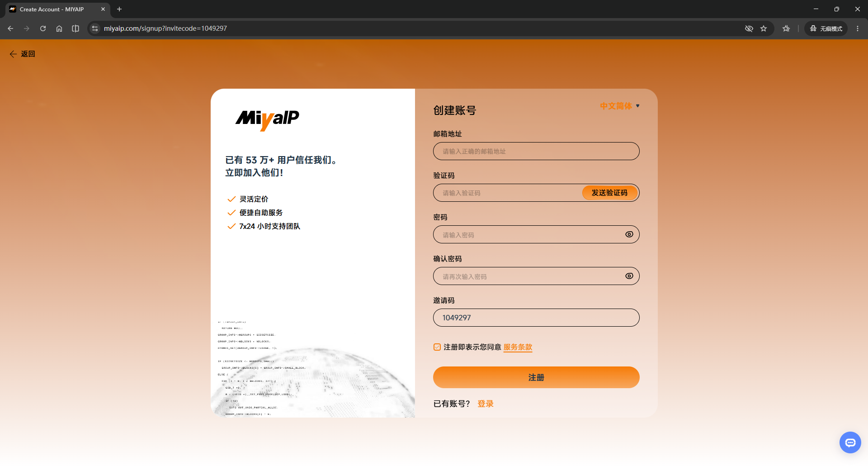This screenshot has height=466, width=868.
Task: Focus the 邮箱地址 email input field
Action: pyautogui.click(x=536, y=151)
